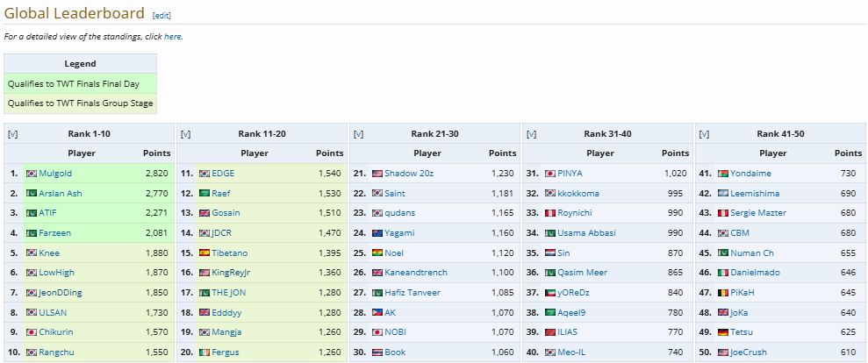Click the Argentina flag beside Leemishima
This screenshot has width=868, height=363.
723,194
